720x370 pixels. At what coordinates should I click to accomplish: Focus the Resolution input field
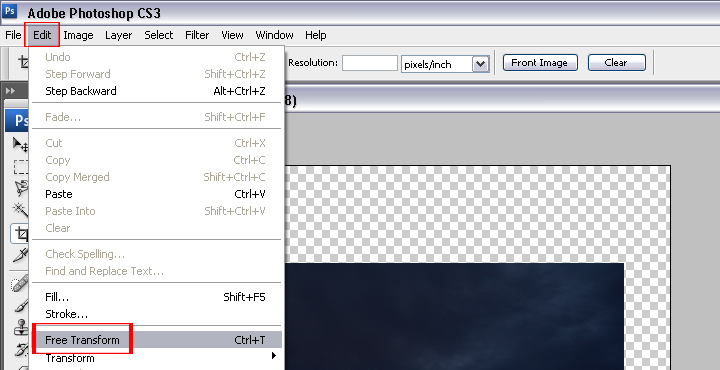(x=370, y=63)
